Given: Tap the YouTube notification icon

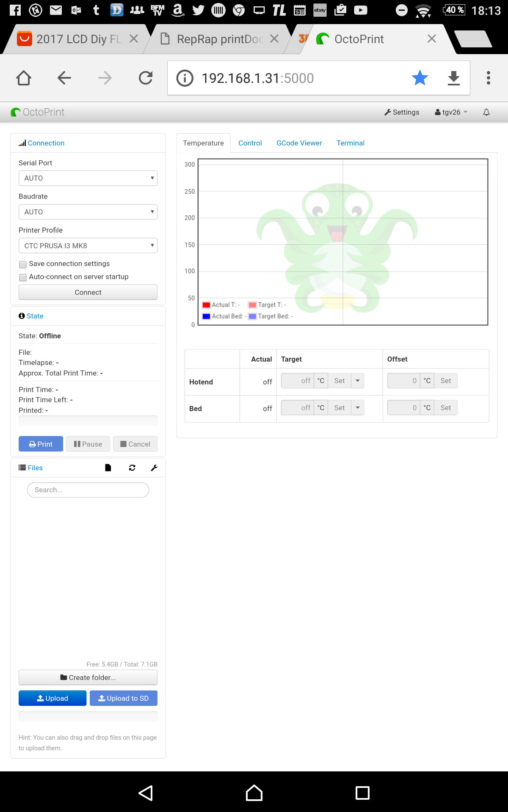Looking at the screenshot, I should [361, 10].
